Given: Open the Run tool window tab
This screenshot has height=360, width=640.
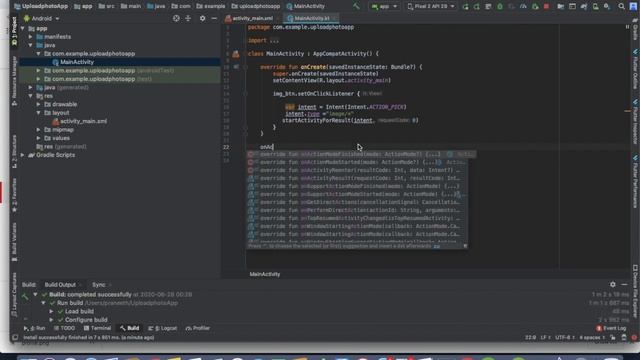Looking at the screenshot, I should pos(35,328).
